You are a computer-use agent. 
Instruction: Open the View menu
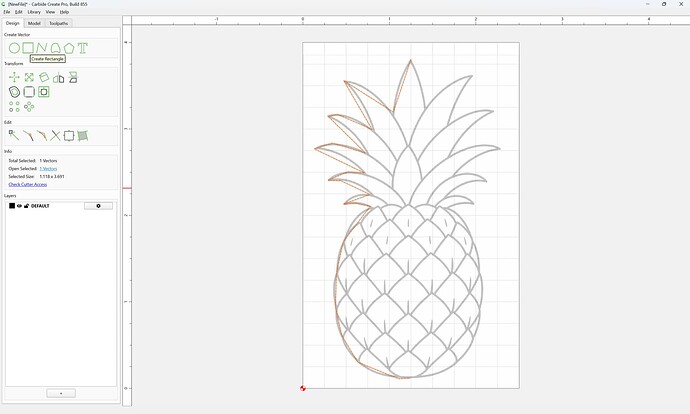click(x=50, y=12)
